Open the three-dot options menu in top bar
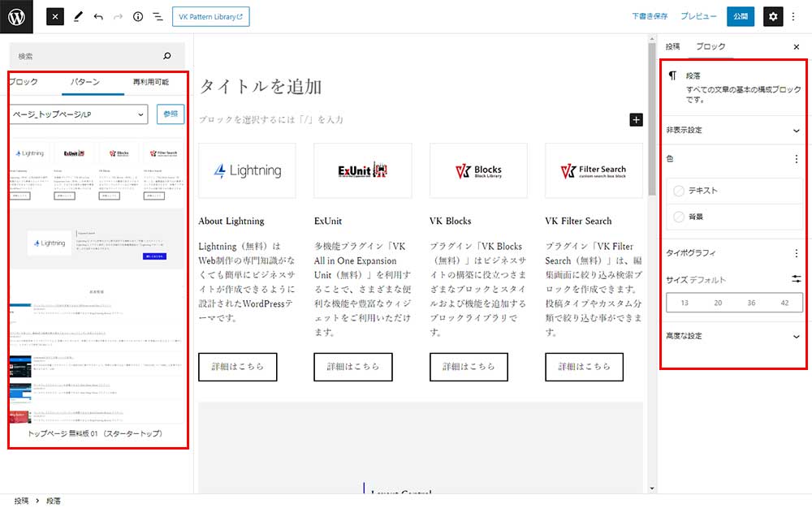 (794, 16)
